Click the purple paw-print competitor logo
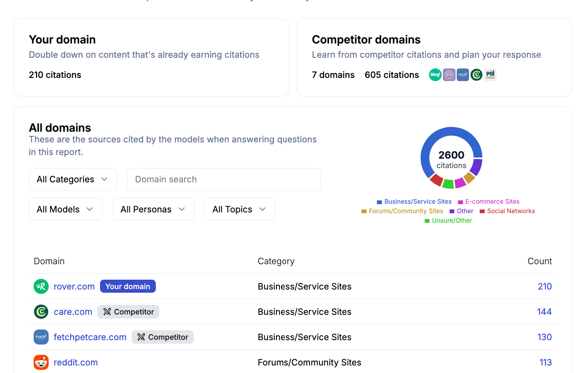Image resolution: width=588 pixels, height=373 pixels. click(449, 75)
